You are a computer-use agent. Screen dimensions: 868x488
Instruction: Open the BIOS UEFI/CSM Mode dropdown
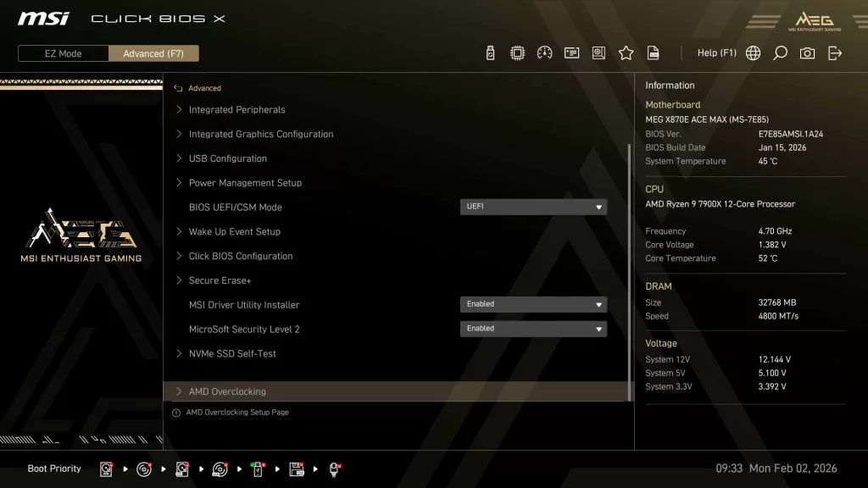533,207
